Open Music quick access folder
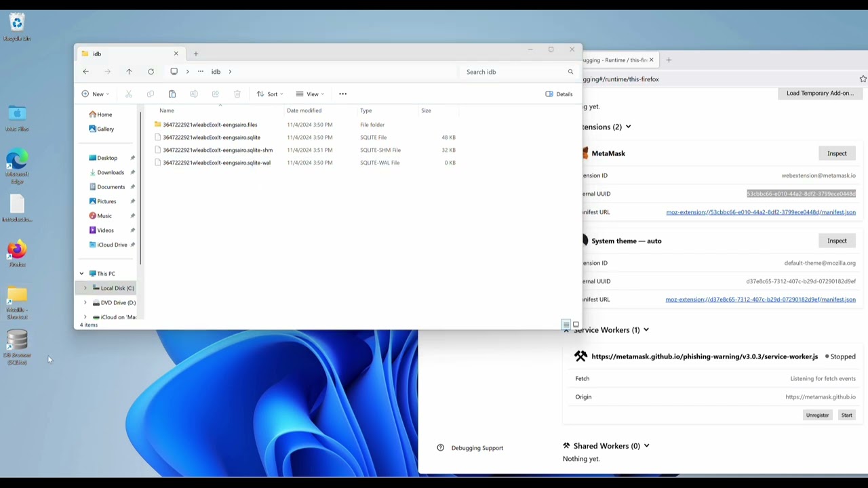The width and height of the screenshot is (868, 488). (104, 216)
